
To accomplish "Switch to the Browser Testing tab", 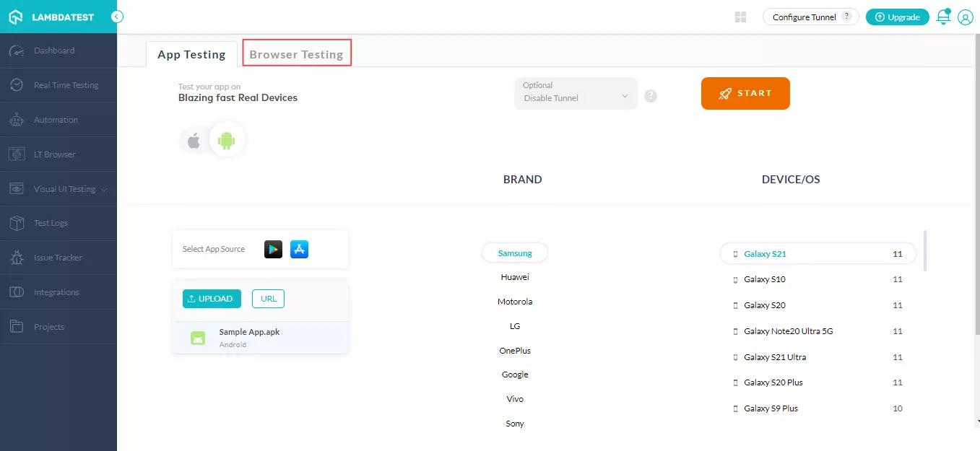I will click(x=296, y=54).
